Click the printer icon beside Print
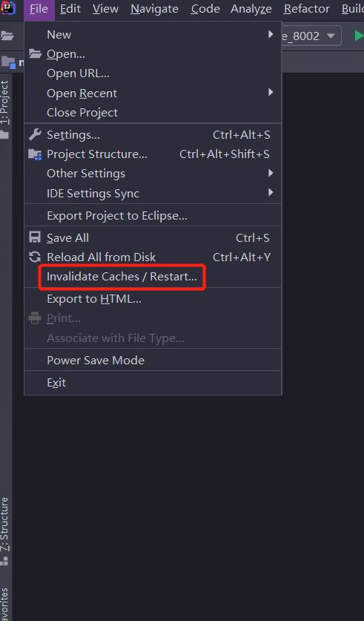Image resolution: width=364 pixels, height=621 pixels. click(35, 318)
